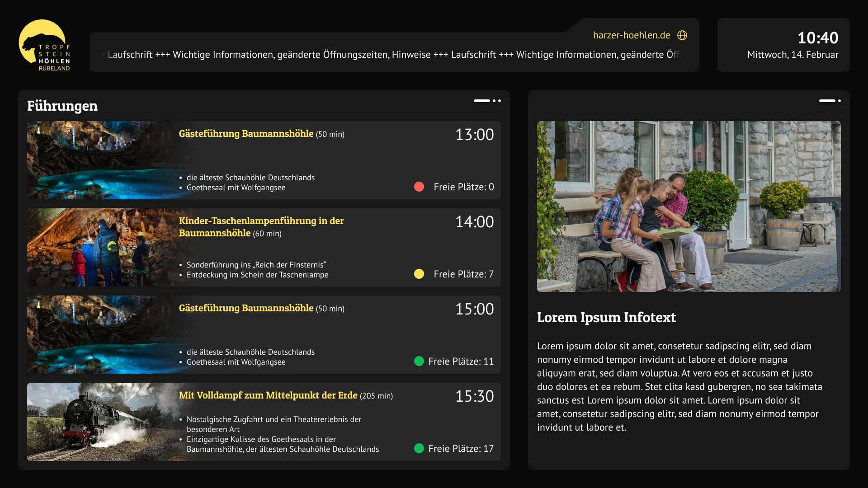The image size is (868, 488).
Task: Click the yellow dot beside Freie Plätze: 7
Action: pos(419,274)
